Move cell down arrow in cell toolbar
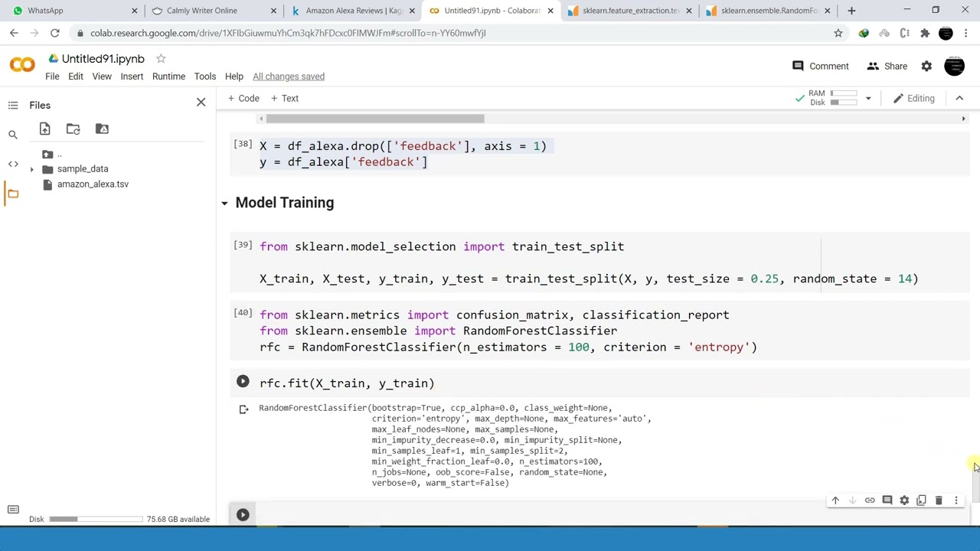 click(852, 500)
